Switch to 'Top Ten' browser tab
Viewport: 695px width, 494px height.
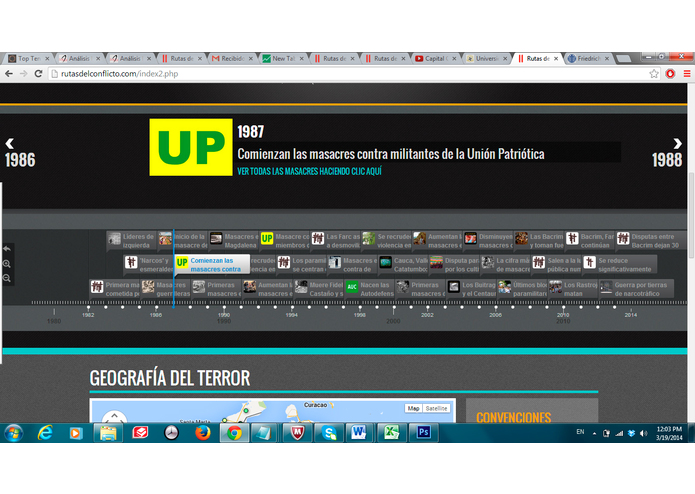click(x=29, y=58)
